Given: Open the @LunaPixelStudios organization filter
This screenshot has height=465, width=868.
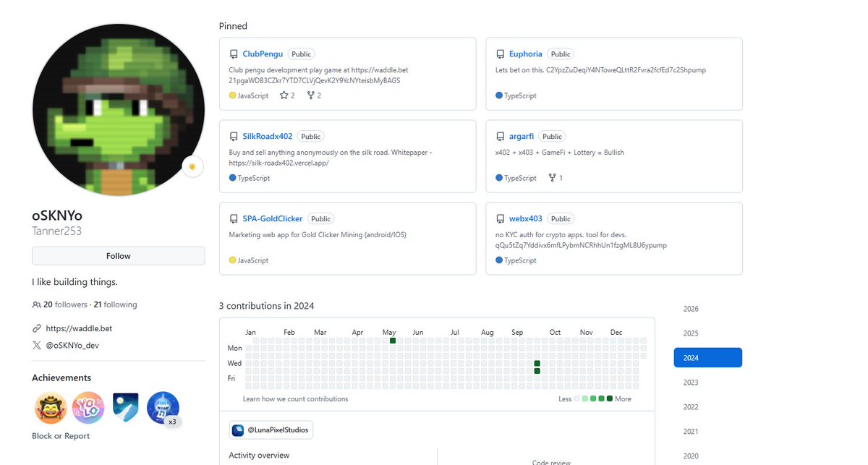Looking at the screenshot, I should pos(271,430).
